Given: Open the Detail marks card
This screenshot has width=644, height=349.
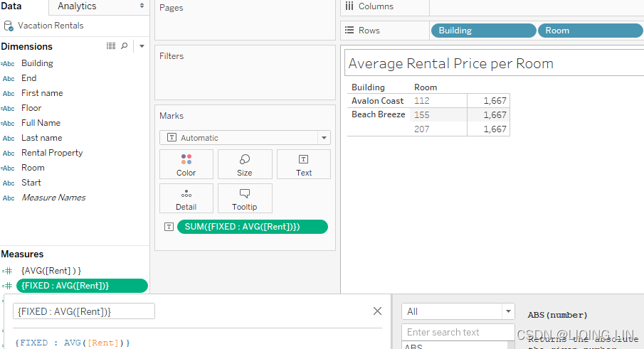Looking at the screenshot, I should point(186,198).
